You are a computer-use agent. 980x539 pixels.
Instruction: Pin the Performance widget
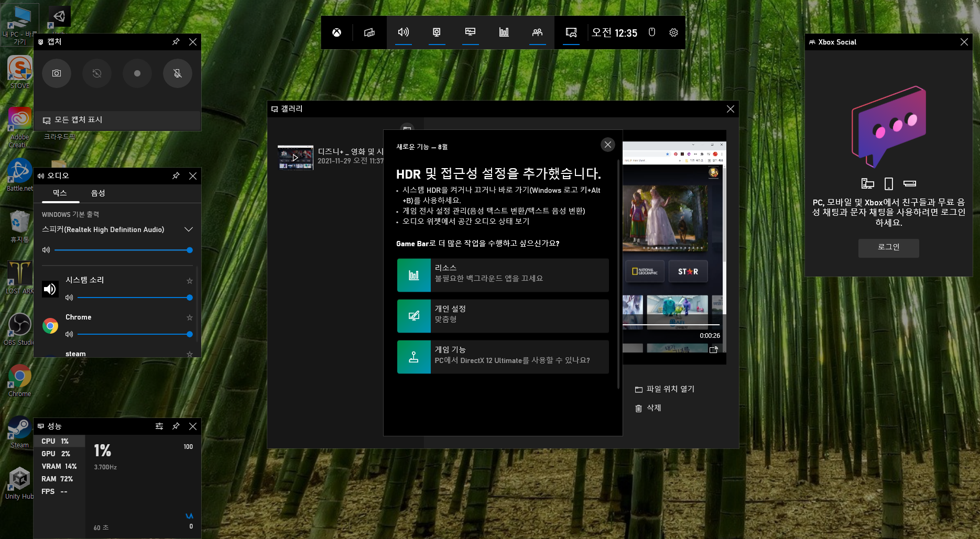pos(176,426)
